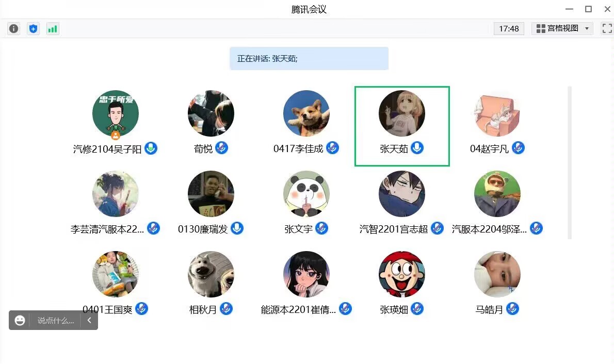Click the blue security shield icon

pos(34,28)
